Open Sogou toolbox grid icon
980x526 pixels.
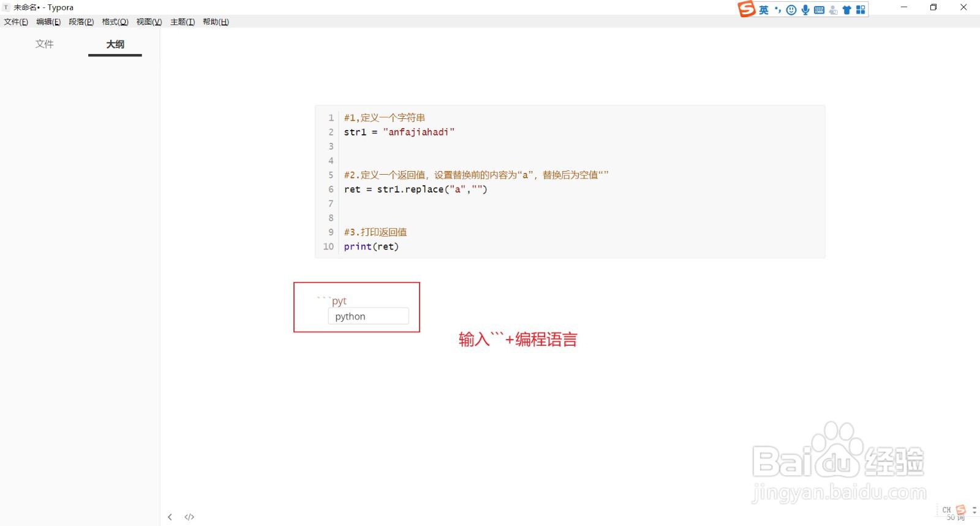(861, 10)
